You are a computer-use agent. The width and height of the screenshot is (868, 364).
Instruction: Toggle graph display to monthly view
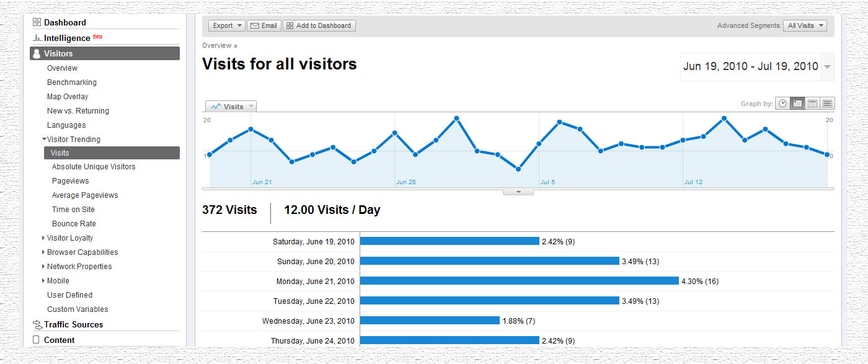(x=828, y=103)
